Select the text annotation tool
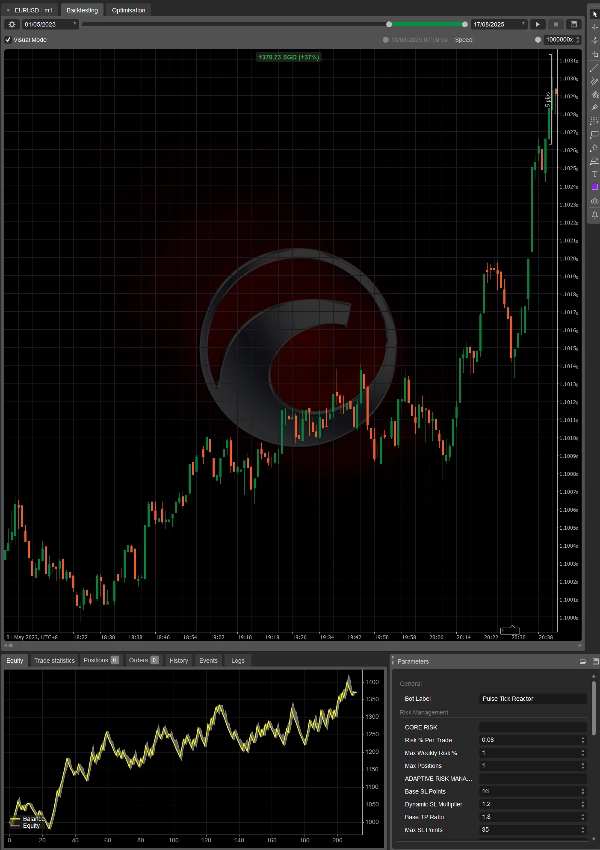Viewport: 600px width, 850px height. click(595, 174)
